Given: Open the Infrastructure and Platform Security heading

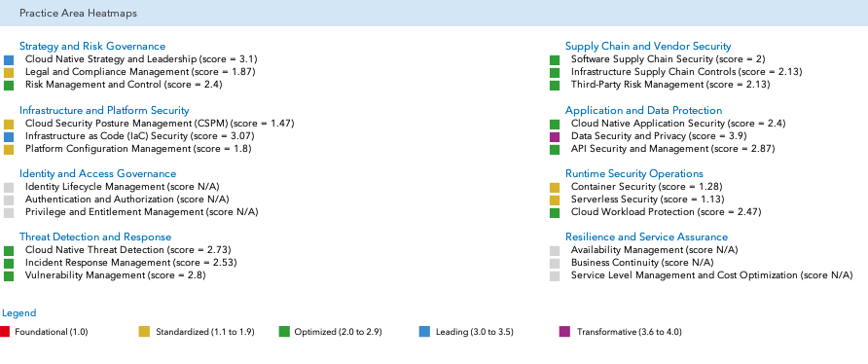Looking at the screenshot, I should (x=104, y=110).
